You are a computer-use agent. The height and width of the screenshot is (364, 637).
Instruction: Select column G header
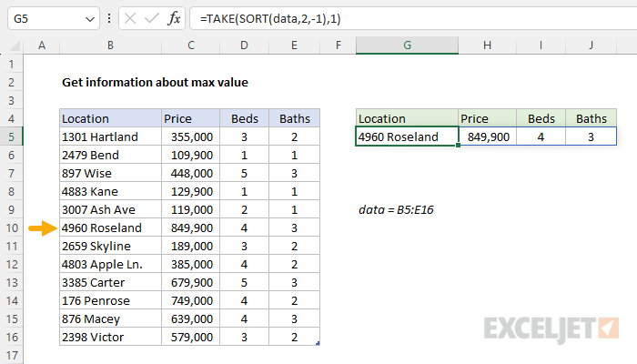(407, 45)
